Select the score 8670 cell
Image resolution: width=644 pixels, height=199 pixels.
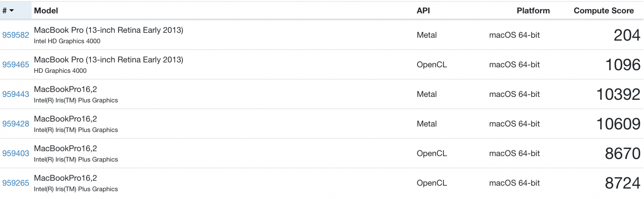coord(623,154)
